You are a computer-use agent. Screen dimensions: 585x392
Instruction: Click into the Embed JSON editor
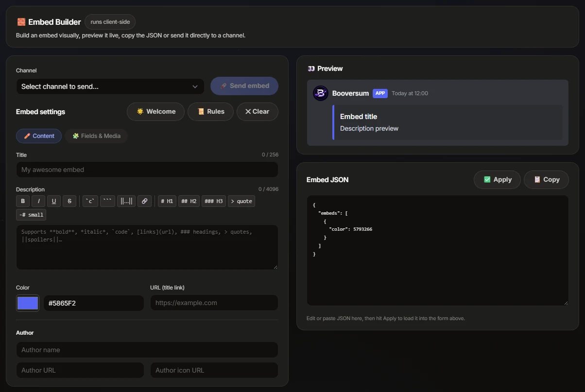click(x=437, y=250)
